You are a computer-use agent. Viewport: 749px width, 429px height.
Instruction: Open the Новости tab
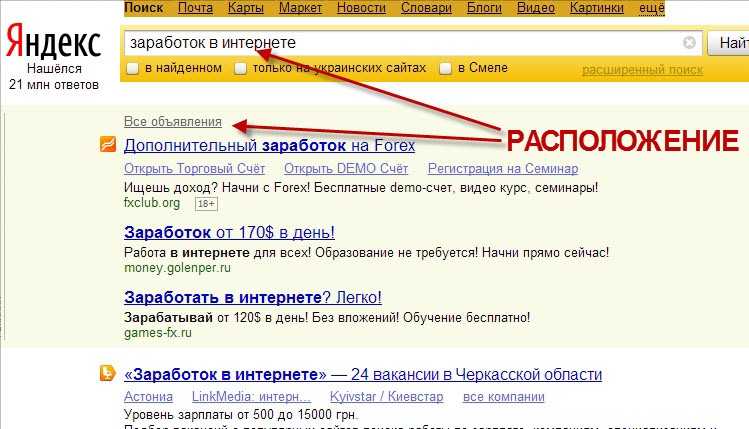coord(361,8)
